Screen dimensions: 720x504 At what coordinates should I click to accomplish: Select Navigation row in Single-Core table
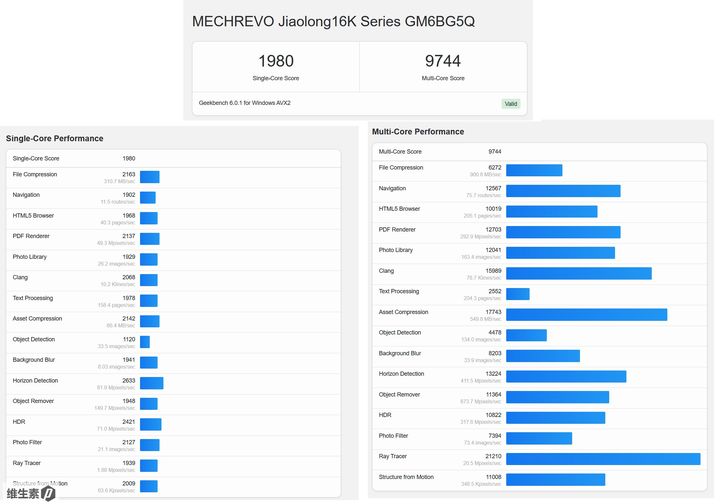click(174, 198)
